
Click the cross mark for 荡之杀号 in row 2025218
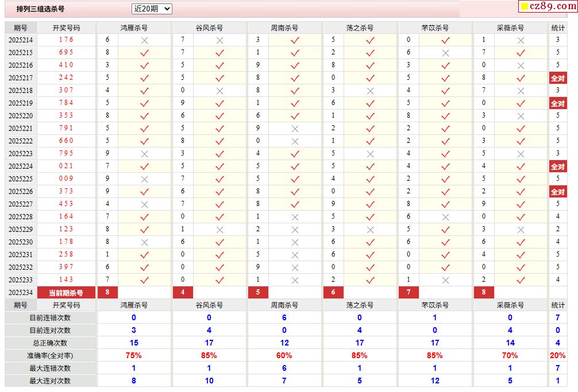click(x=370, y=91)
